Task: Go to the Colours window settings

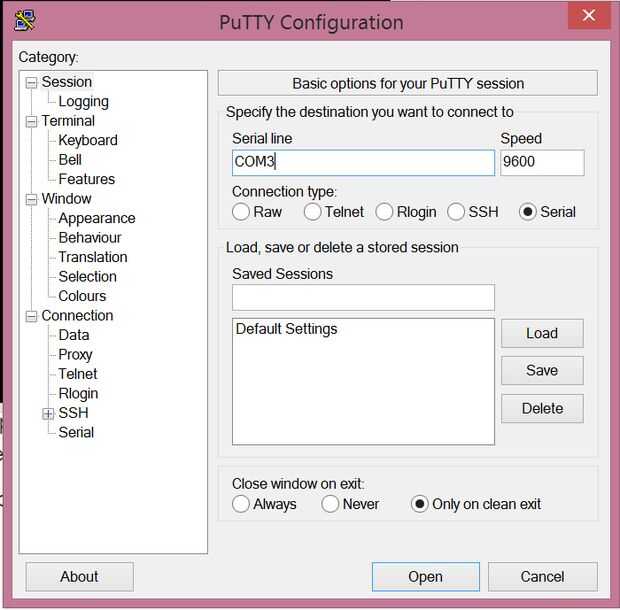Action: (x=82, y=296)
